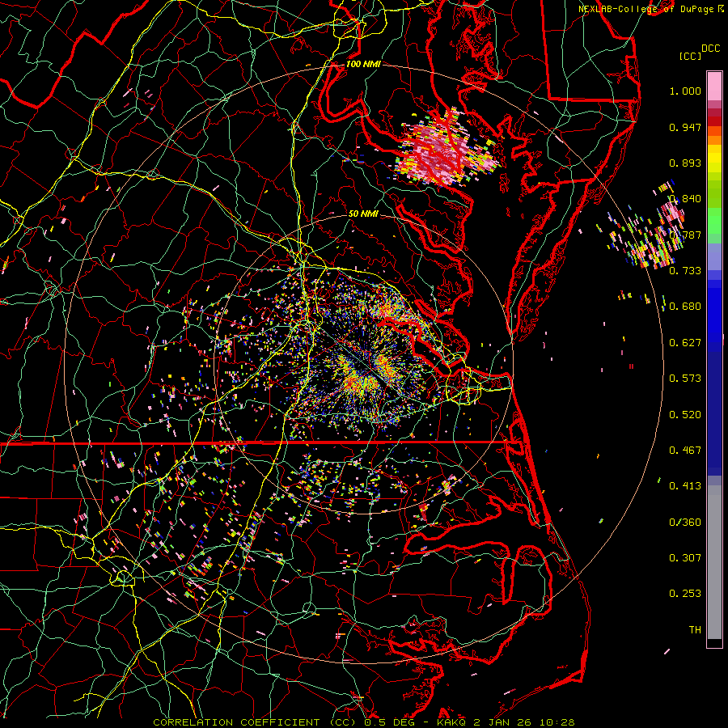This screenshot has width=728, height=728.
Task: Pick the periwinkle color bar segment near 0.733
Action: pos(714,257)
